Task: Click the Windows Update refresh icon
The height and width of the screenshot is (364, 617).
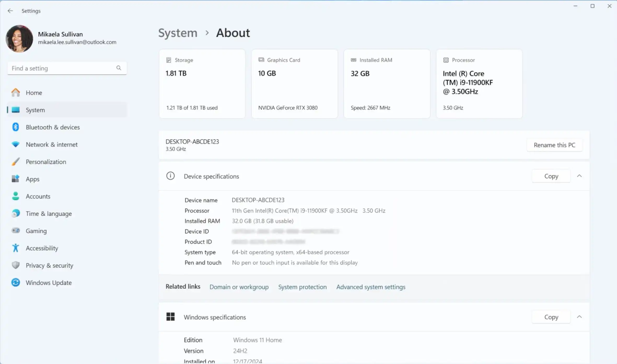Action: 16,282
